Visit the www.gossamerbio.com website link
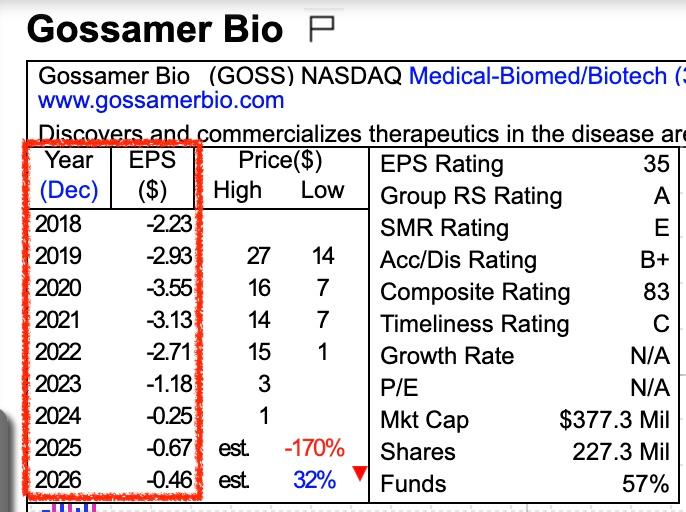 tap(160, 100)
